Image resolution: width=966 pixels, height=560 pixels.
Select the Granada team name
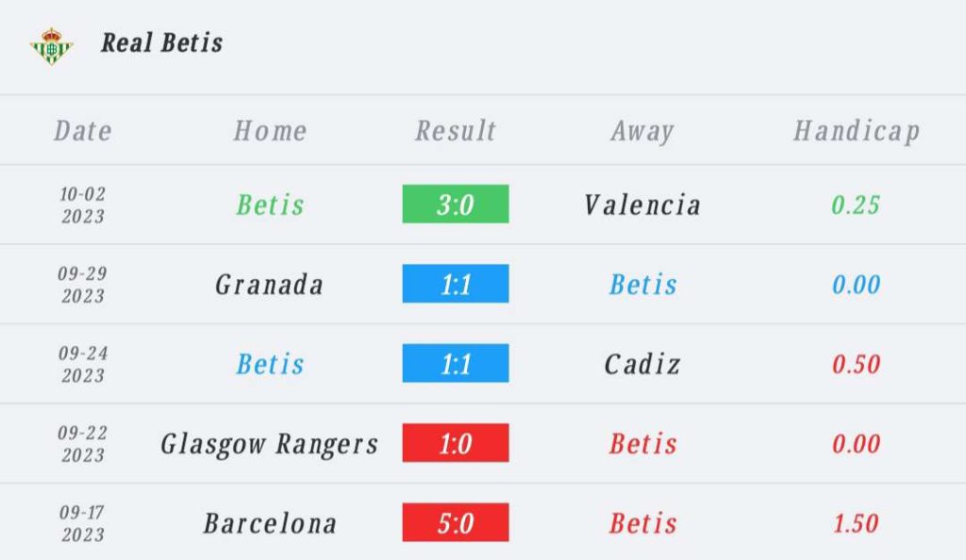[270, 285]
